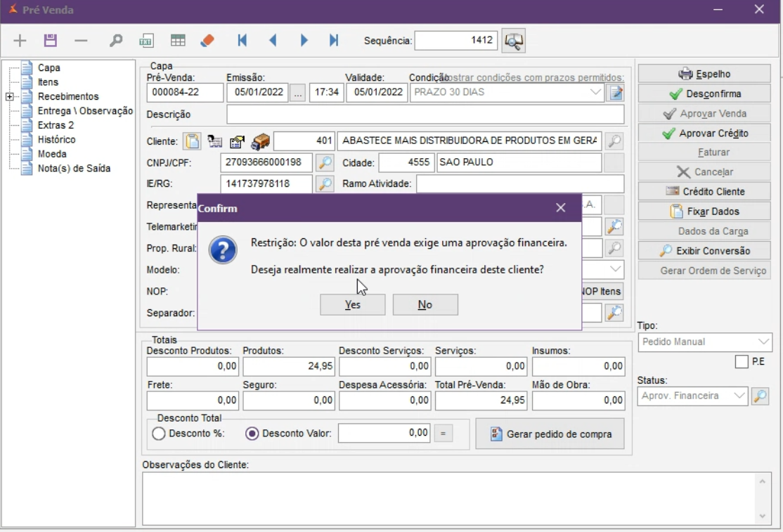Image resolution: width=783 pixels, height=532 pixels.
Task: Click the Observações do Cliente text area
Action: click(x=450, y=498)
